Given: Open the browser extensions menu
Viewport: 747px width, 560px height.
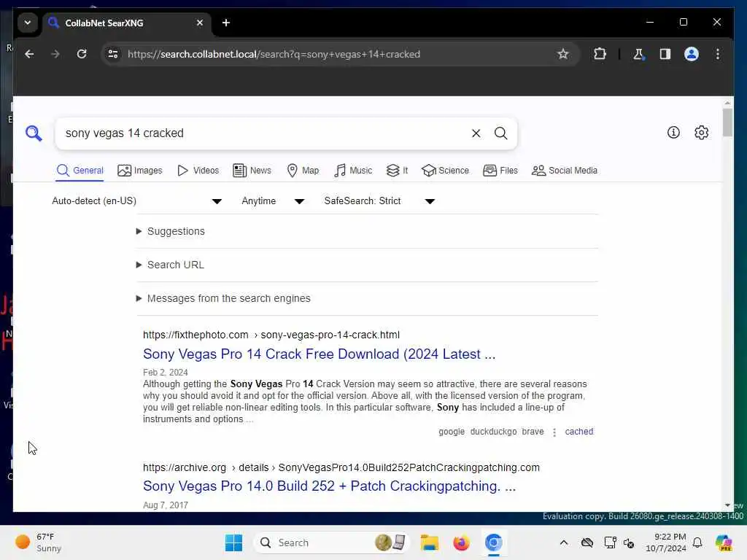Looking at the screenshot, I should tap(600, 54).
